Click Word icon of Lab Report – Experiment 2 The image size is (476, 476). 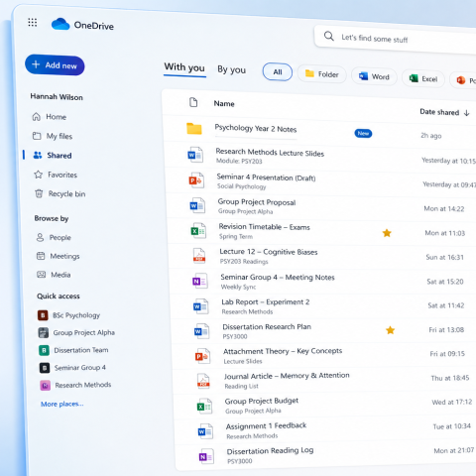click(201, 306)
